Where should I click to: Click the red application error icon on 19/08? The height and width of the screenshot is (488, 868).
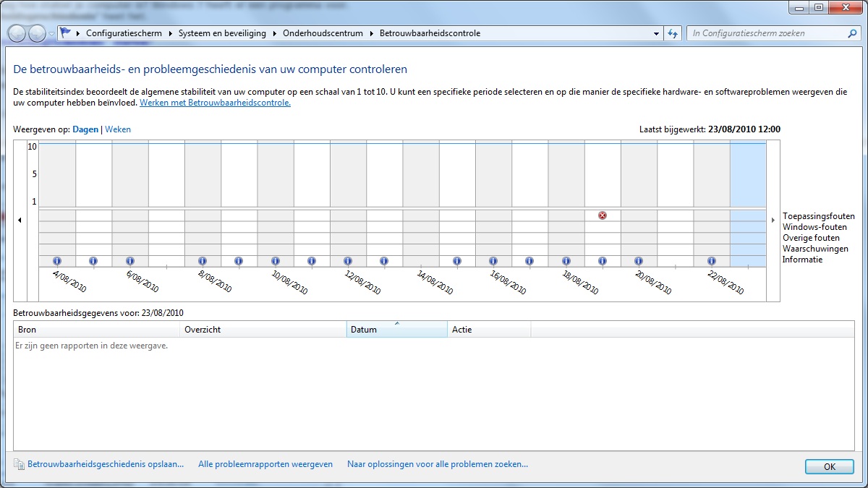[x=603, y=215]
